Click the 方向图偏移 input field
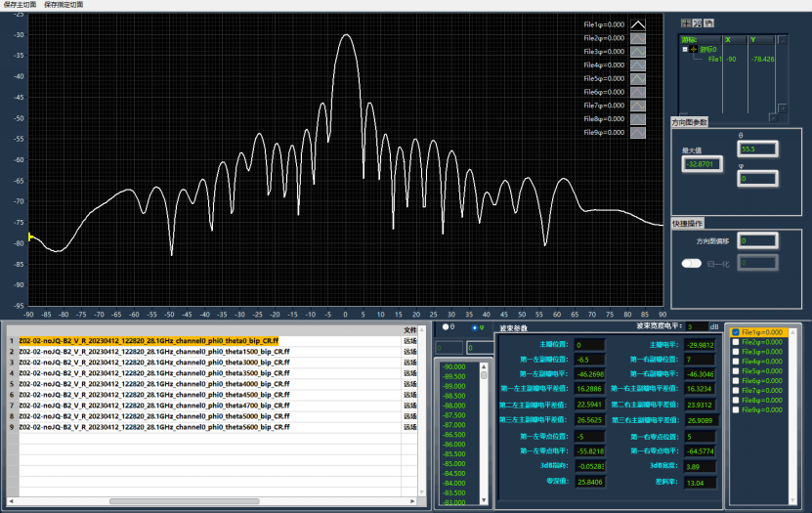Image resolution: width=812 pixels, height=513 pixels. [757, 240]
